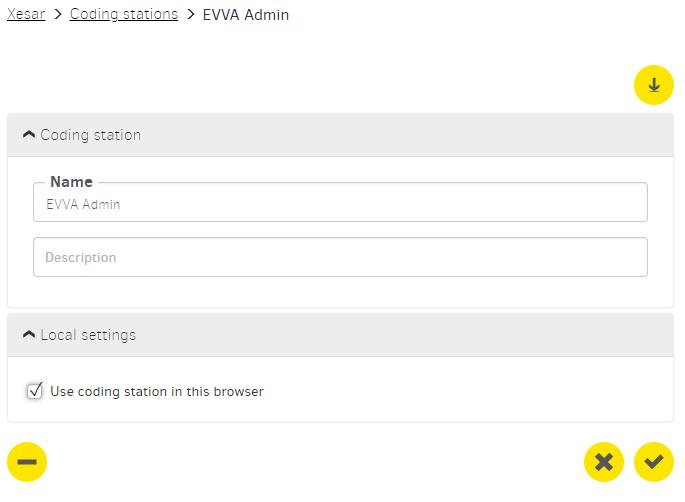The width and height of the screenshot is (685, 502).
Task: Focus the Name input field
Action: click(x=340, y=202)
